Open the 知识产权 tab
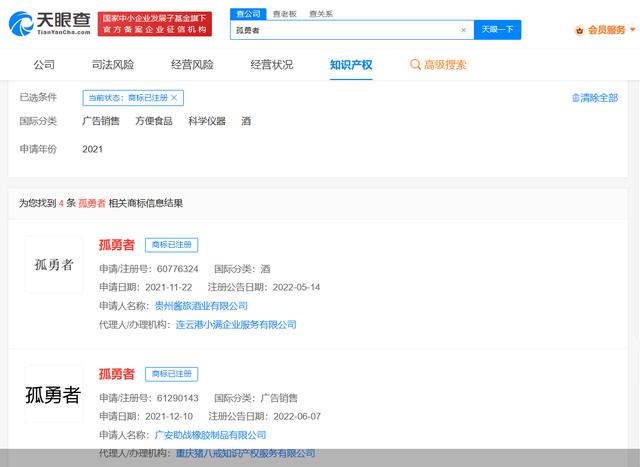 pyautogui.click(x=351, y=64)
